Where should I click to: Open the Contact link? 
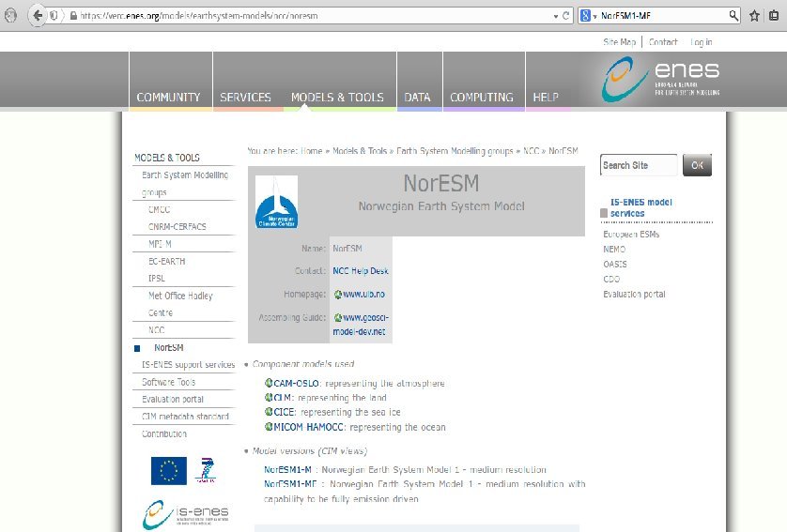[x=663, y=42]
